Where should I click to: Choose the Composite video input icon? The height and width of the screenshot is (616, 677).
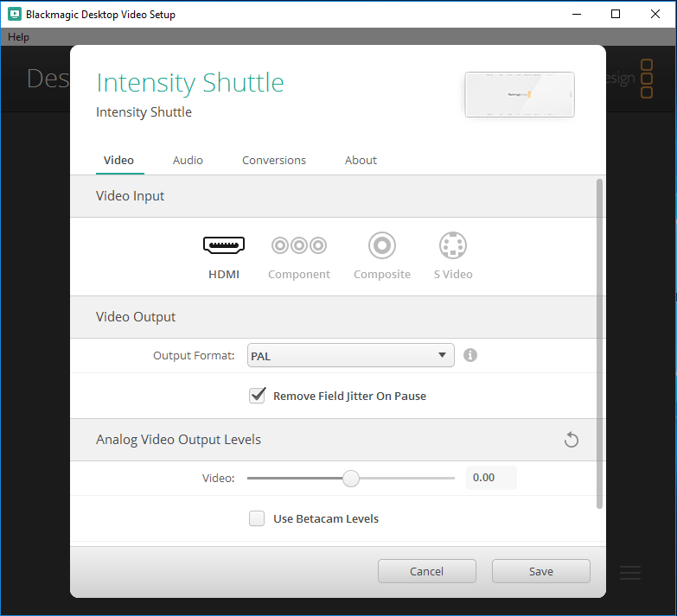pyautogui.click(x=381, y=245)
